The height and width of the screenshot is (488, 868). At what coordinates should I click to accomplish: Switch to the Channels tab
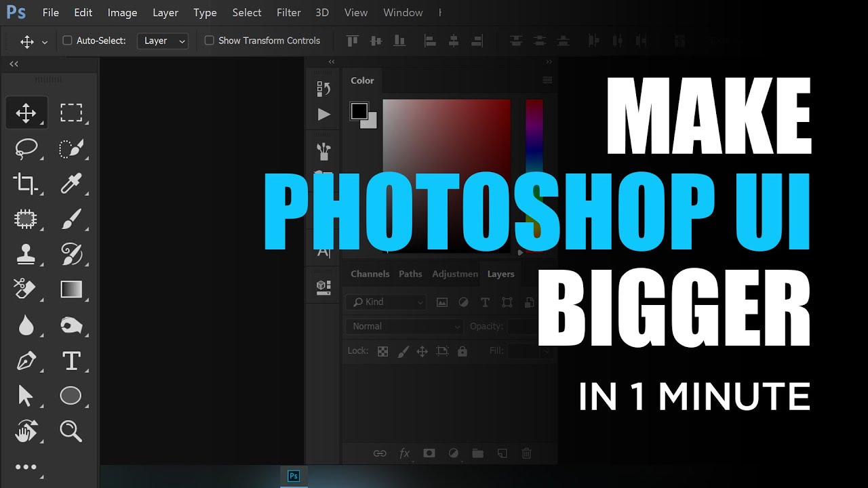pos(370,274)
